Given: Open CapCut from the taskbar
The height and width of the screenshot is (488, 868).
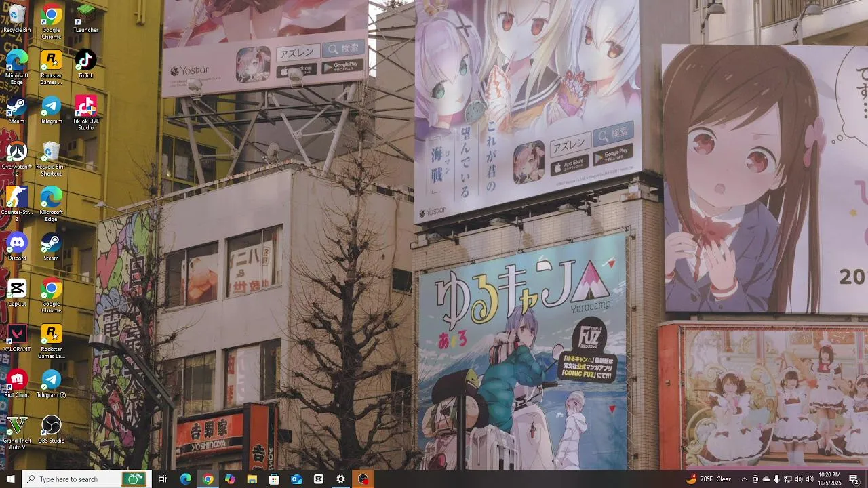Looking at the screenshot, I should 319,479.
